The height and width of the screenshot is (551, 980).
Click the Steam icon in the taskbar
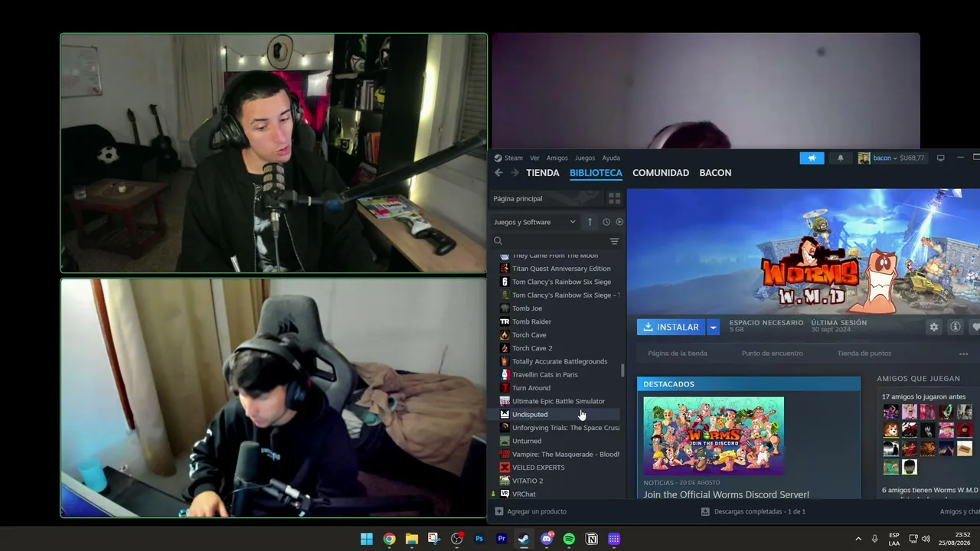click(524, 539)
